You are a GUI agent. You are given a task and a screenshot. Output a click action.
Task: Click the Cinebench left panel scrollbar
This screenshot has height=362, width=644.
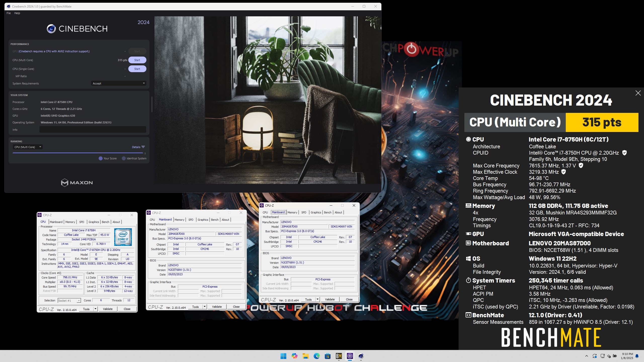point(152,104)
